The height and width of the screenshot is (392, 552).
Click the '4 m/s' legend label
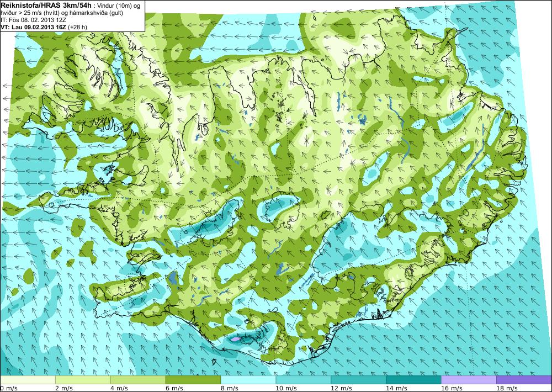[119, 388]
